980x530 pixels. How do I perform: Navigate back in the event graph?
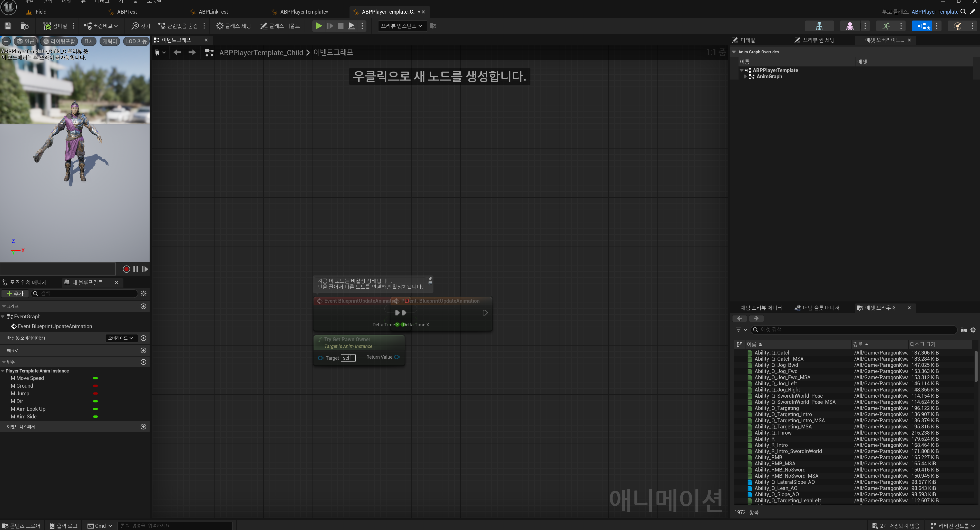[x=177, y=53]
